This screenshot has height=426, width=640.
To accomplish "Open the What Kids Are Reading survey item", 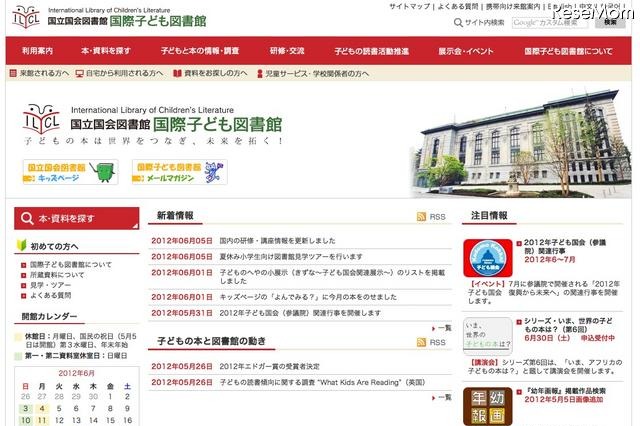I will tap(322, 382).
